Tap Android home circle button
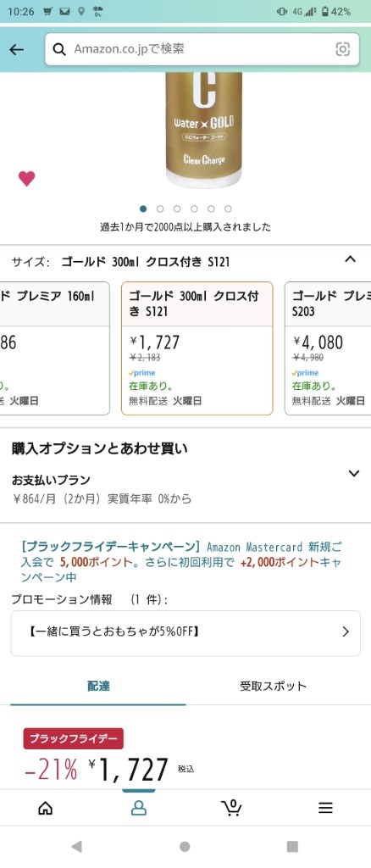This screenshot has width=371, height=868. [185, 847]
